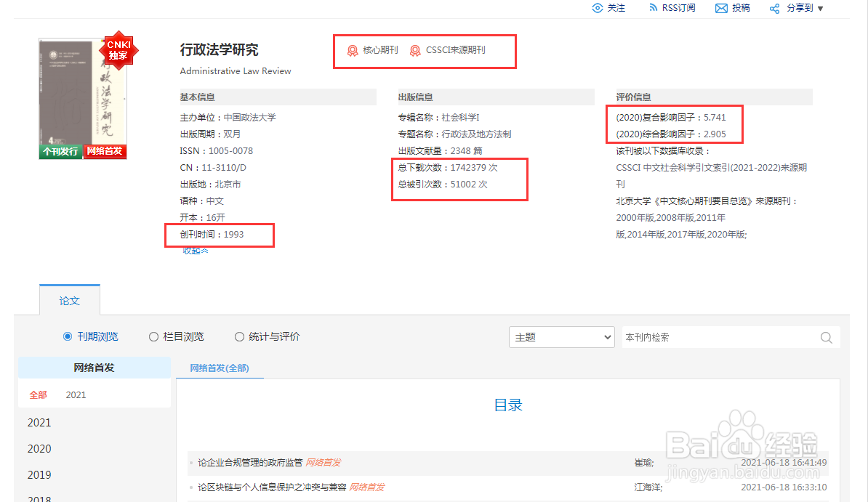868x502 pixels.
Task: Switch to the 论文 tab
Action: (x=69, y=299)
